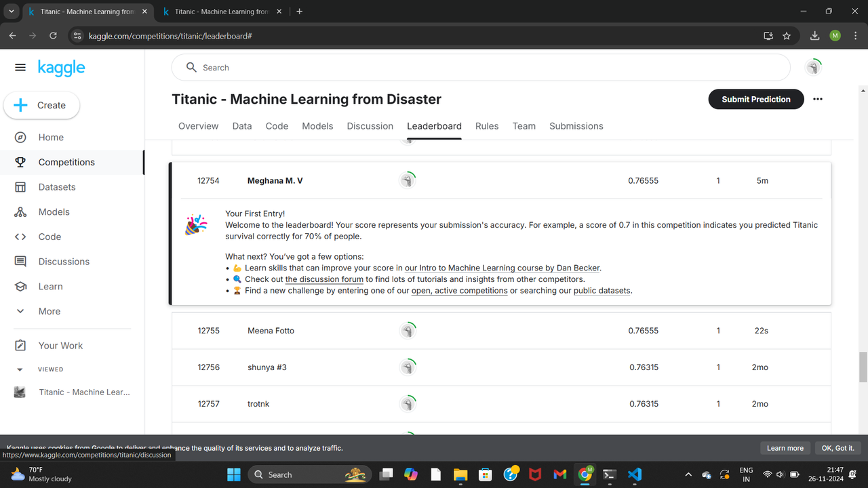Click the Kaggle search field
The image size is (868, 488).
[x=480, y=68]
